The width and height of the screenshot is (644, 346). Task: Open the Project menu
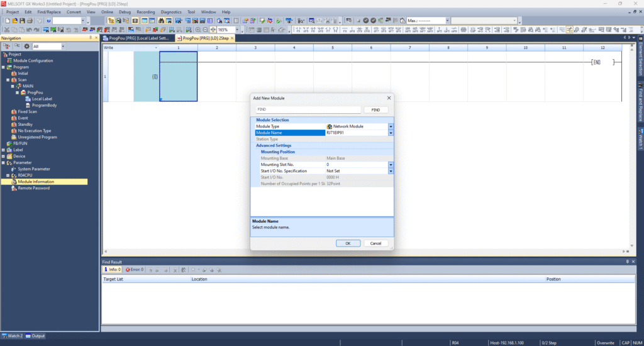(x=13, y=12)
